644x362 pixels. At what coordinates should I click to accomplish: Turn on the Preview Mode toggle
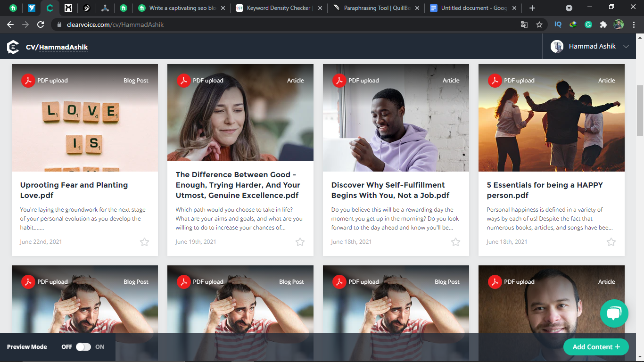[83, 347]
